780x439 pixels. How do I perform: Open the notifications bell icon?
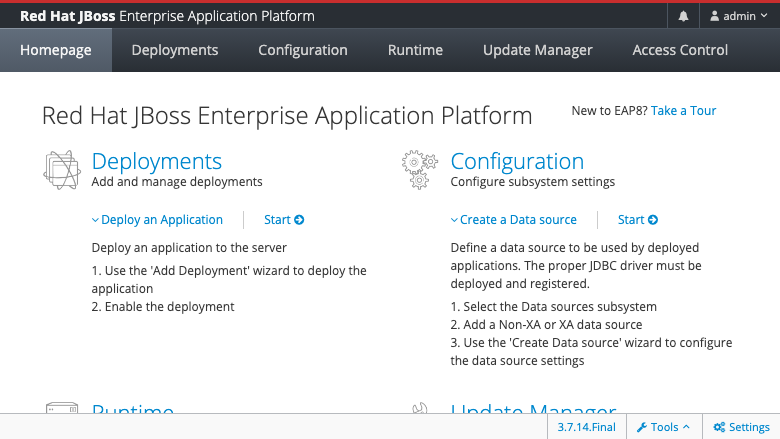click(683, 16)
